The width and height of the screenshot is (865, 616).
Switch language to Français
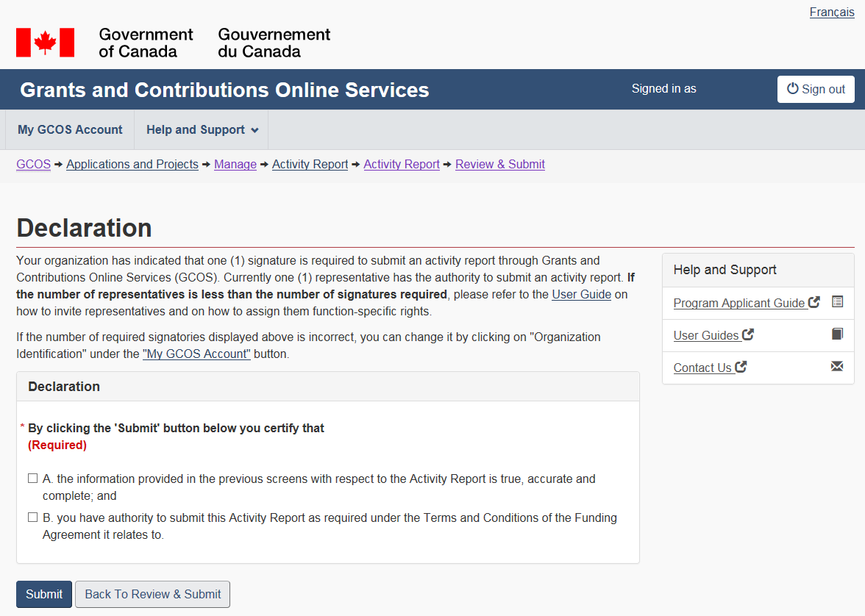pos(831,12)
